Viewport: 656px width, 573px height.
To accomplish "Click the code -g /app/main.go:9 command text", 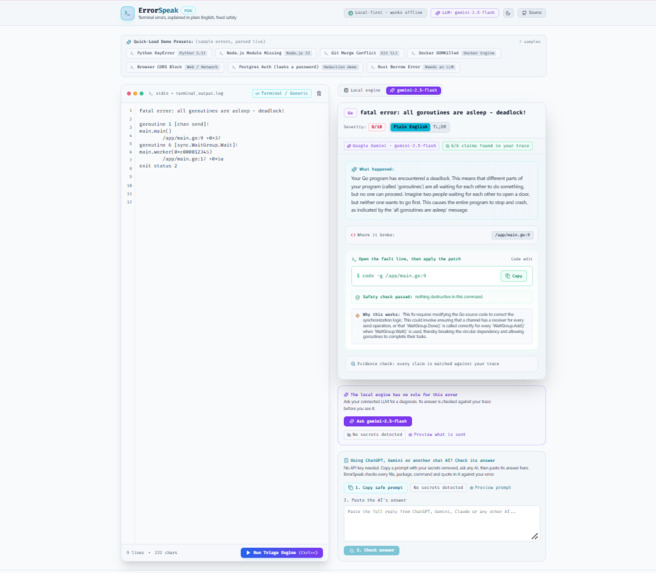I will [392, 276].
